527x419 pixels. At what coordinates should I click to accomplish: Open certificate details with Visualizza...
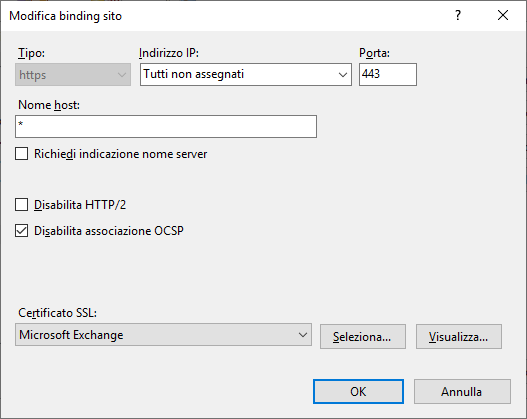pyautogui.click(x=459, y=336)
